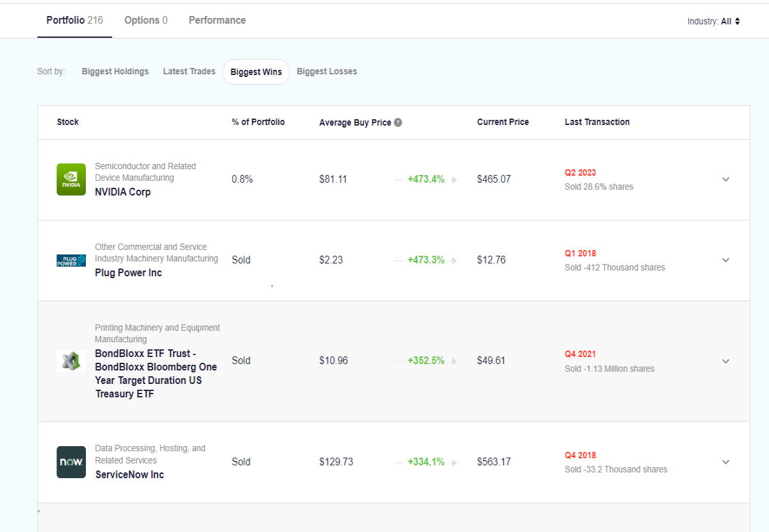Switch to the Performance tab
769x532 pixels.
tap(217, 21)
